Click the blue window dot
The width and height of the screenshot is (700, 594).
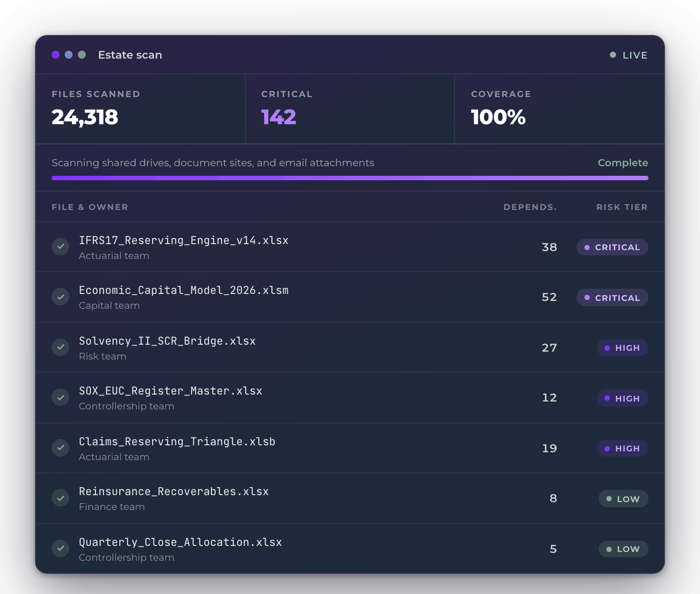(69, 55)
